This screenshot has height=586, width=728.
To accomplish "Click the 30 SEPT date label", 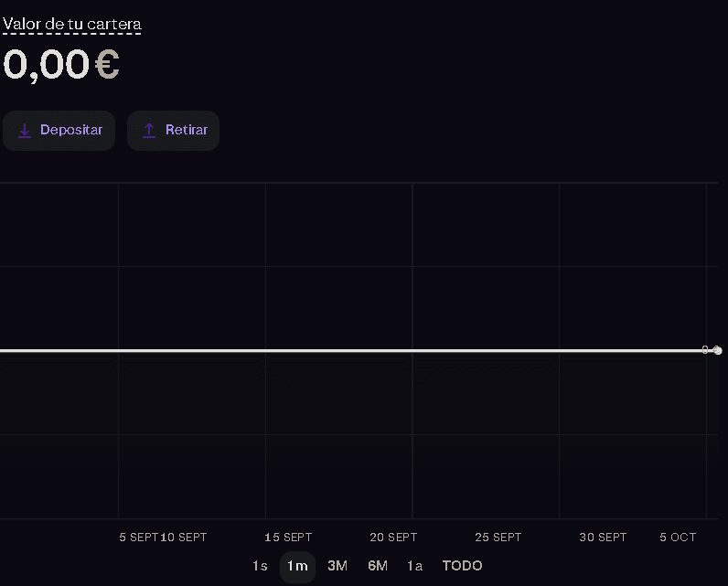I will 603,538.
